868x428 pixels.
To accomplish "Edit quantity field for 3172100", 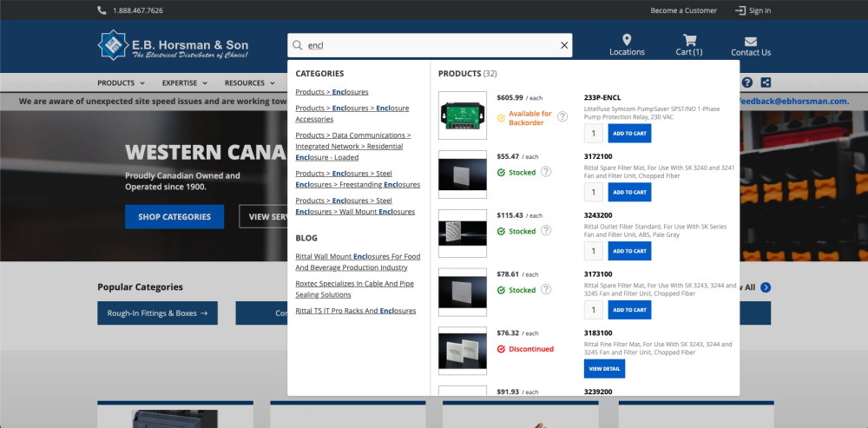I will tap(594, 192).
